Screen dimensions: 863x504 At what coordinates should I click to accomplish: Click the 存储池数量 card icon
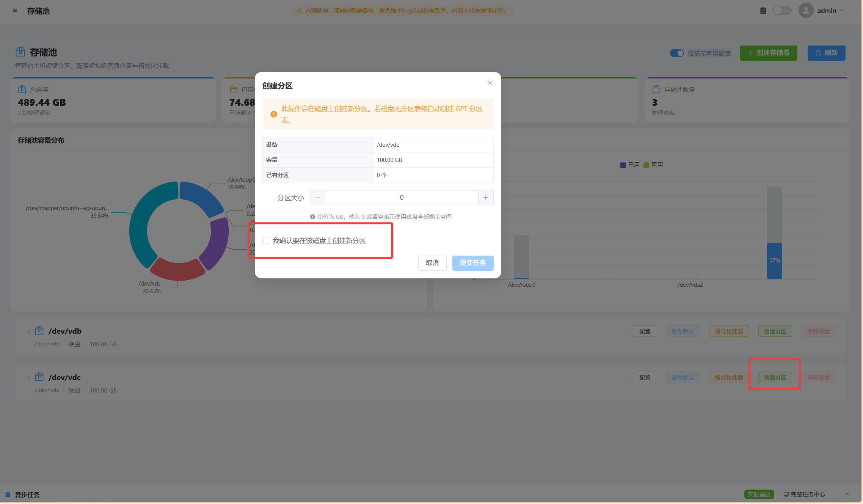coord(656,89)
